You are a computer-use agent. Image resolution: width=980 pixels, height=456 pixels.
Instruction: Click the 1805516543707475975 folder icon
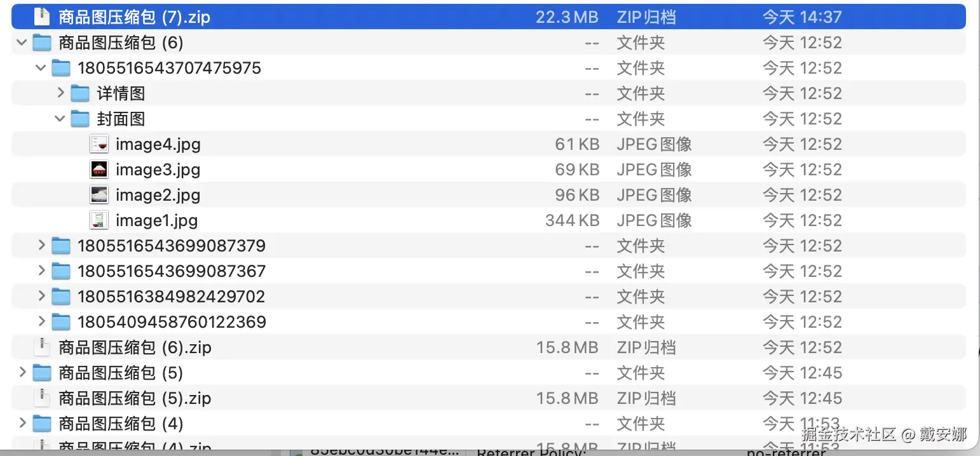[x=60, y=68]
